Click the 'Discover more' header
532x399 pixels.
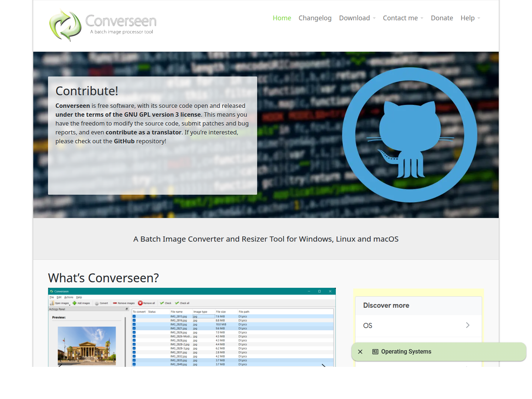click(x=386, y=306)
